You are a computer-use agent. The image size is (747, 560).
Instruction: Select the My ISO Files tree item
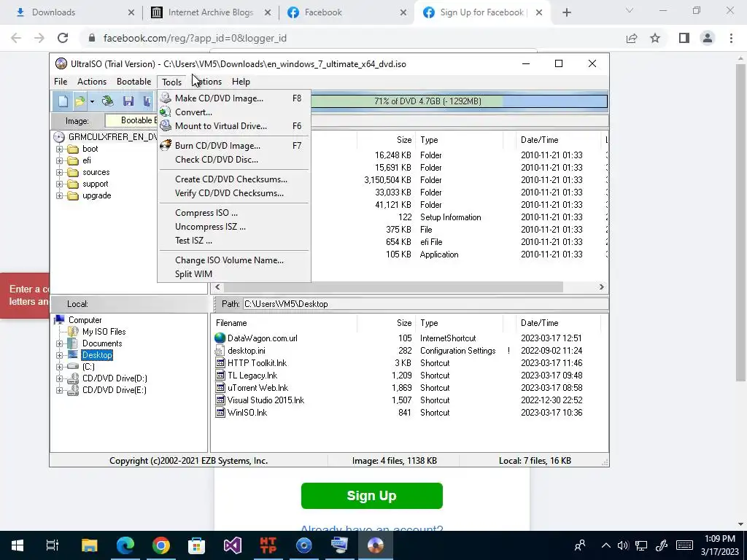(x=104, y=332)
